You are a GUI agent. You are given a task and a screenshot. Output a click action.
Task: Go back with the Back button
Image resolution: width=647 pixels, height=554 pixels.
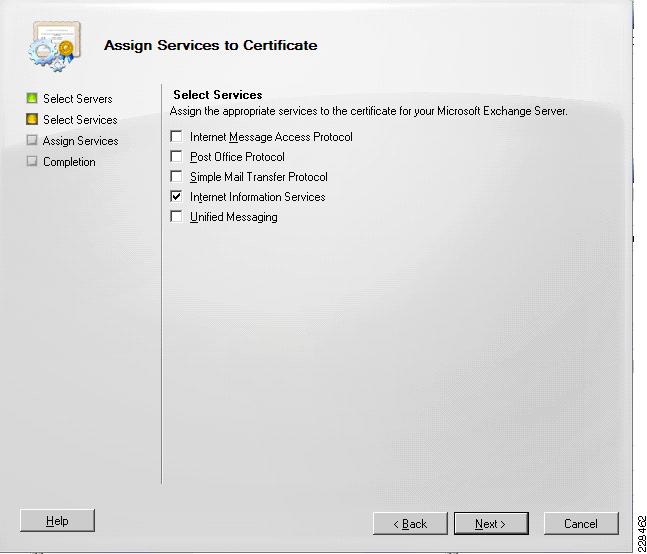410,524
